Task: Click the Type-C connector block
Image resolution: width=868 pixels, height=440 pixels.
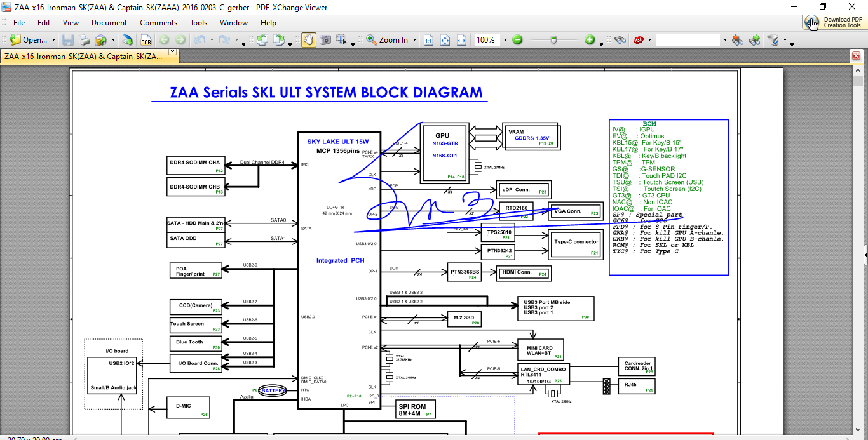Action: (576, 246)
